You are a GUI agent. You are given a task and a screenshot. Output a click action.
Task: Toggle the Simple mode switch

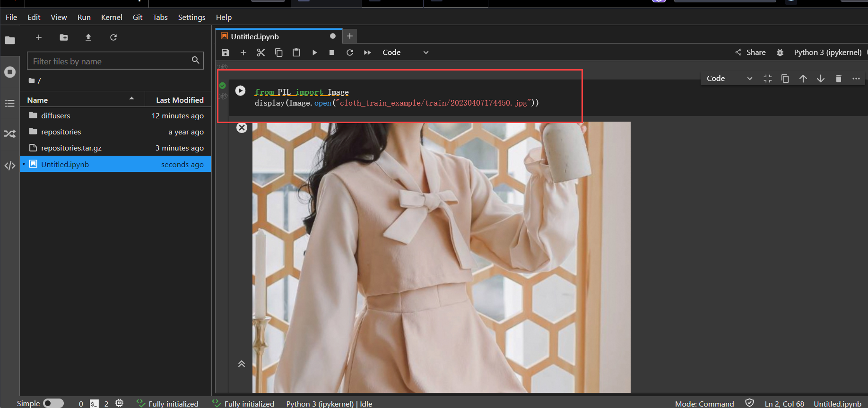coord(53,403)
